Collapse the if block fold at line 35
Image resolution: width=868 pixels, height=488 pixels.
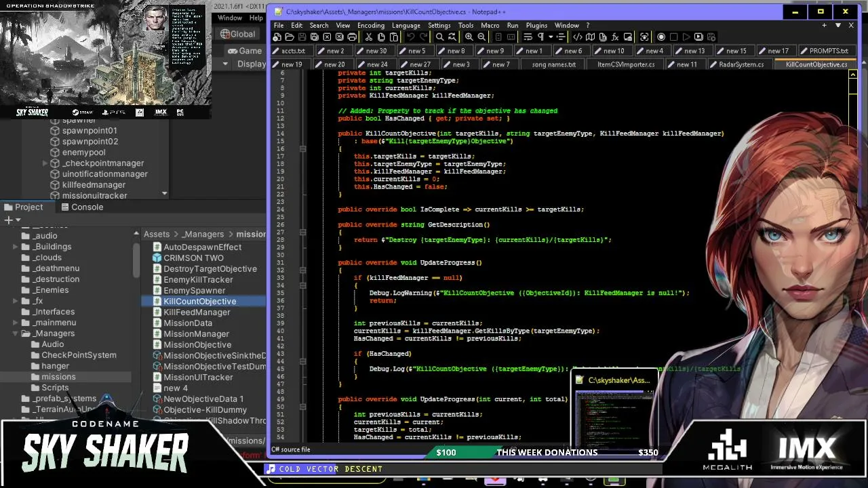pos(302,285)
